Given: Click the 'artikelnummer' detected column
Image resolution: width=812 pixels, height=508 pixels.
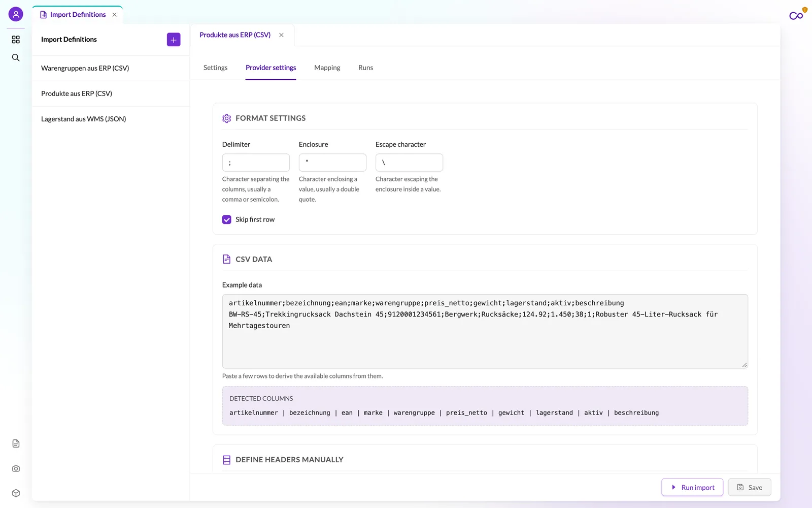Looking at the screenshot, I should click(x=254, y=413).
